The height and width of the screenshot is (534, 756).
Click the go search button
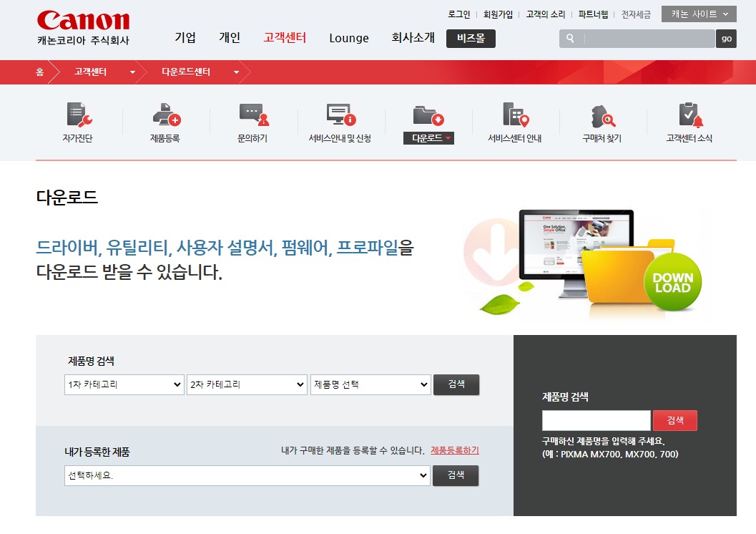(726, 39)
